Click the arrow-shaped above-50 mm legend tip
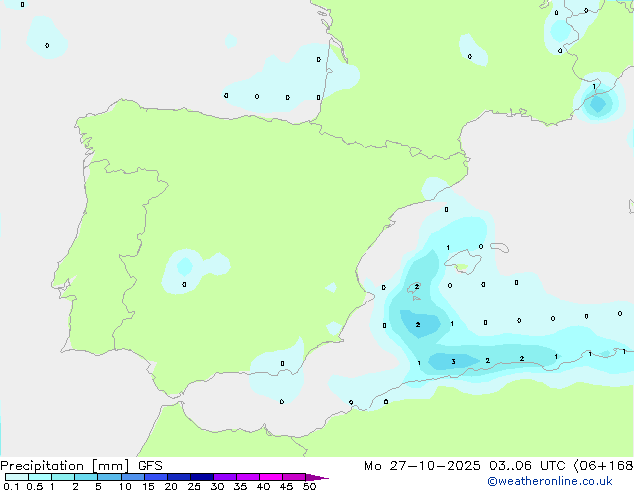 pos(317,477)
